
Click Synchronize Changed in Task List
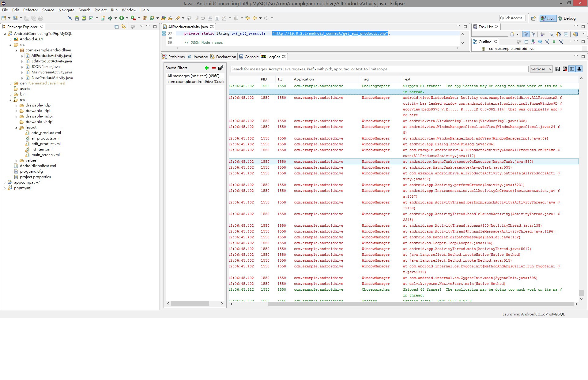pyautogui.click(x=575, y=34)
